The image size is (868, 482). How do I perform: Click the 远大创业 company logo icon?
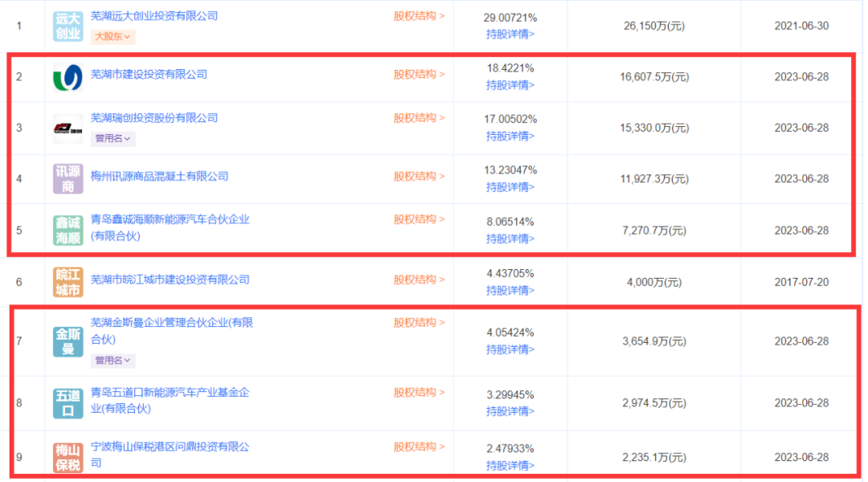(68, 26)
